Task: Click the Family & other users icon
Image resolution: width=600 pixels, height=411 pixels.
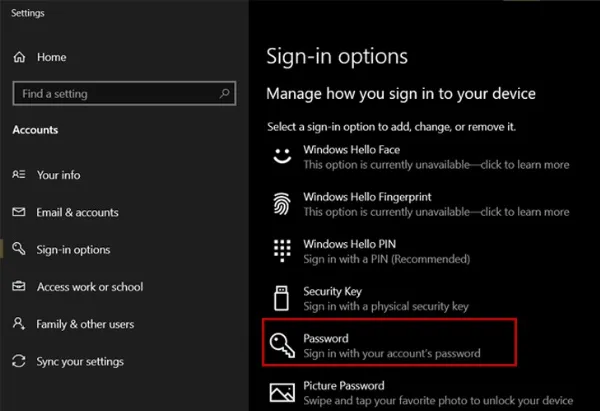Action: (x=19, y=324)
